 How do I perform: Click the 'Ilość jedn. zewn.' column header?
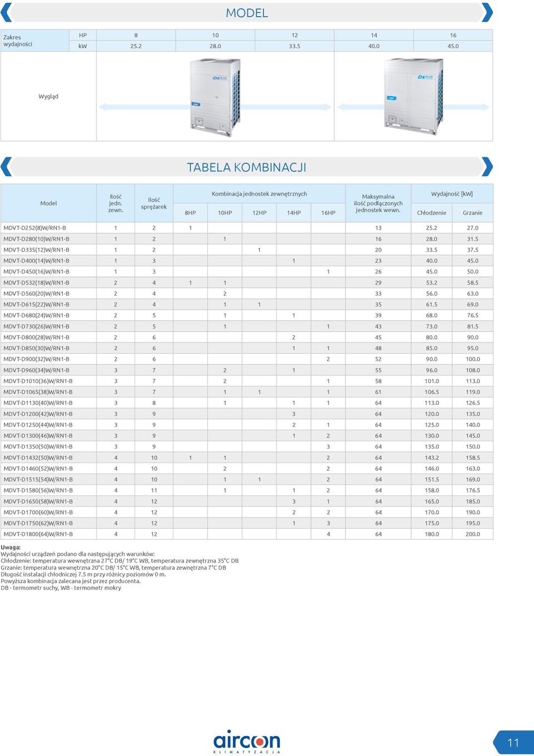click(116, 203)
